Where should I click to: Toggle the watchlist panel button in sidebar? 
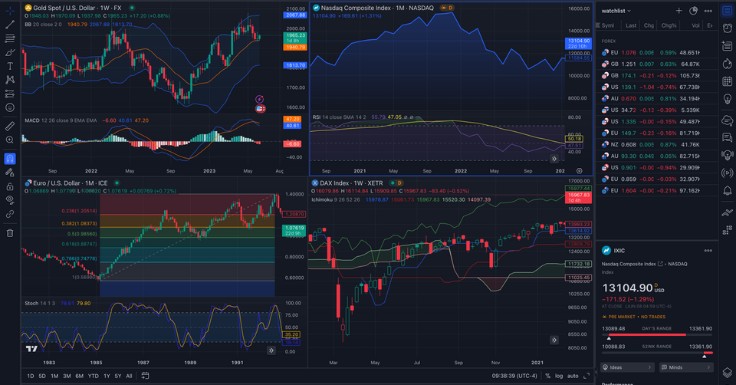click(727, 10)
